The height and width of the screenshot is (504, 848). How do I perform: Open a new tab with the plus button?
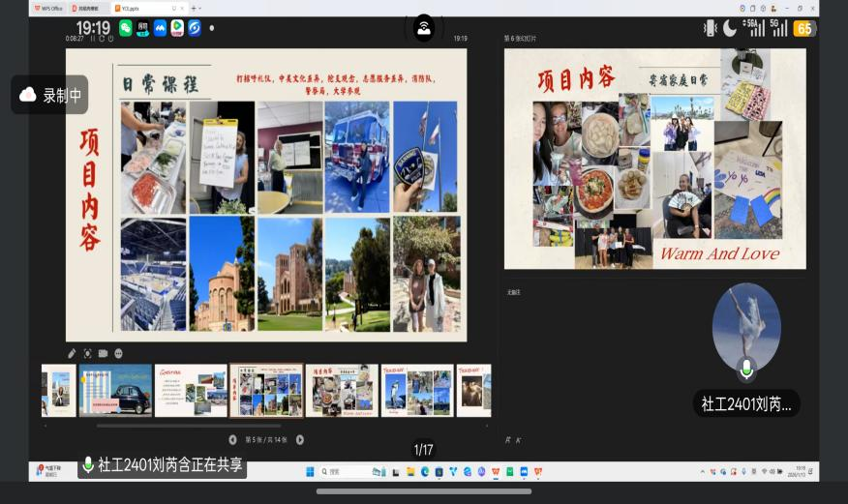click(x=194, y=8)
